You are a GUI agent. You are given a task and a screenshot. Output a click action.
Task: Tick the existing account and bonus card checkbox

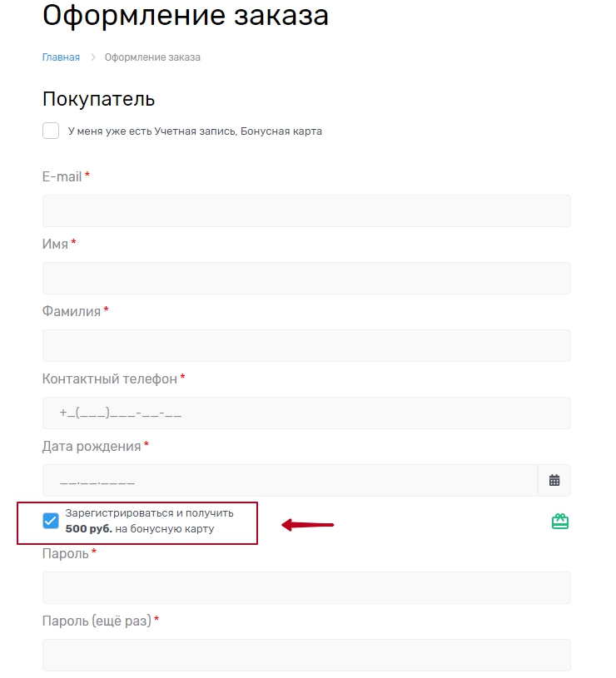point(51,131)
